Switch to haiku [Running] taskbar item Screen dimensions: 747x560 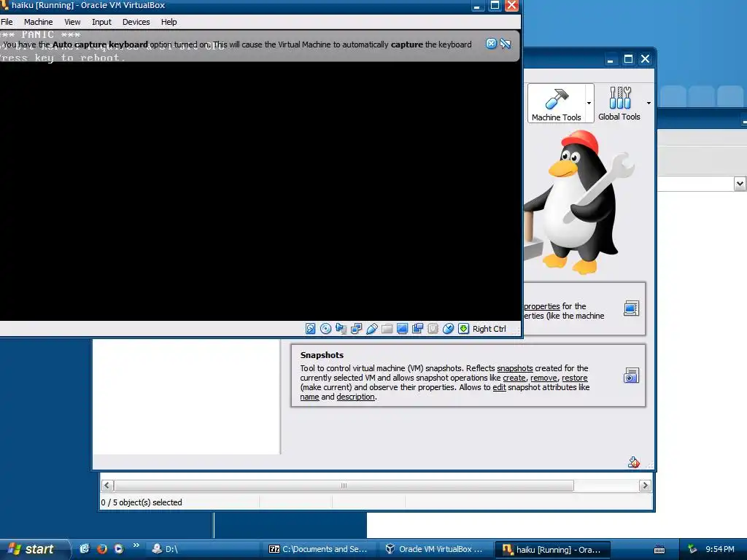pos(553,549)
